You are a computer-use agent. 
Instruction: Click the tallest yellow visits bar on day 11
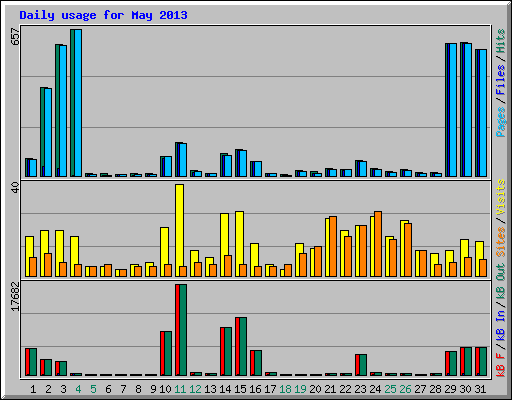179,230
